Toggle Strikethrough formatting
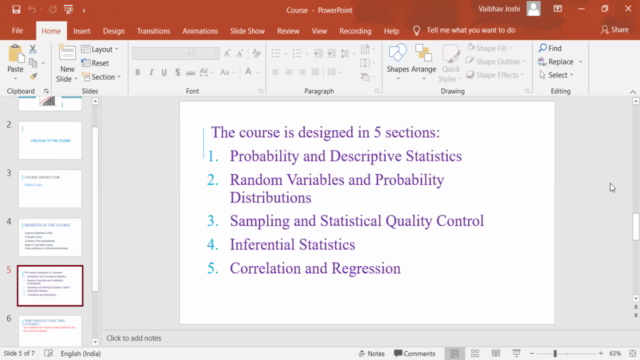Screen dimensions: 640x360 (x=190, y=73)
